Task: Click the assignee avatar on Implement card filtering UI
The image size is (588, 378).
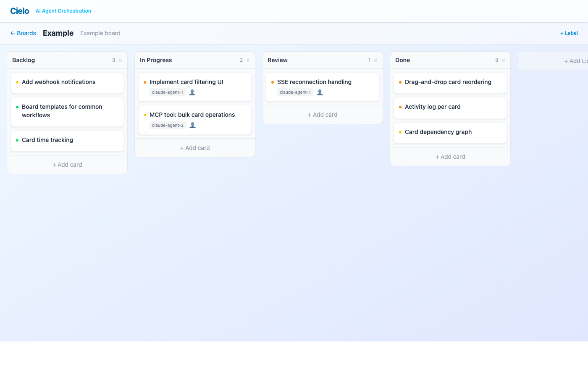Action: 192,92
